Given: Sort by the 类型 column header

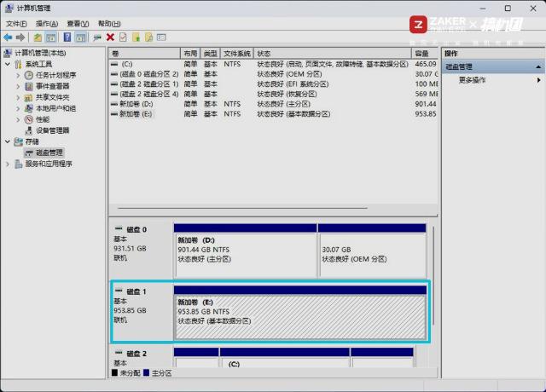Looking at the screenshot, I should [x=211, y=54].
